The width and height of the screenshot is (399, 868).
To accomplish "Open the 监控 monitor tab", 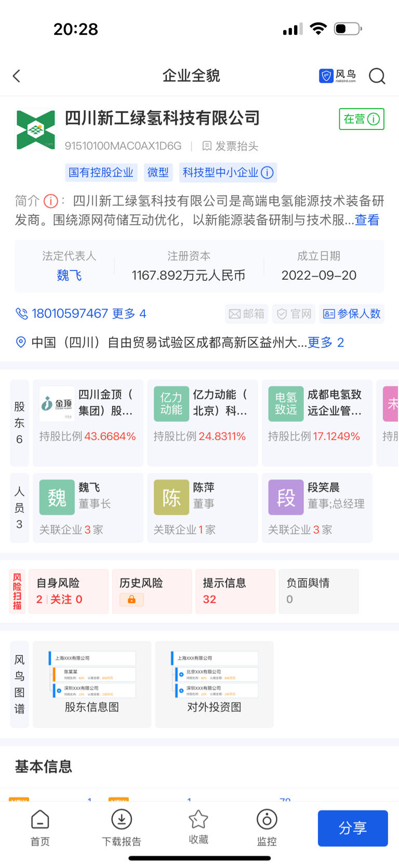I will click(x=267, y=828).
